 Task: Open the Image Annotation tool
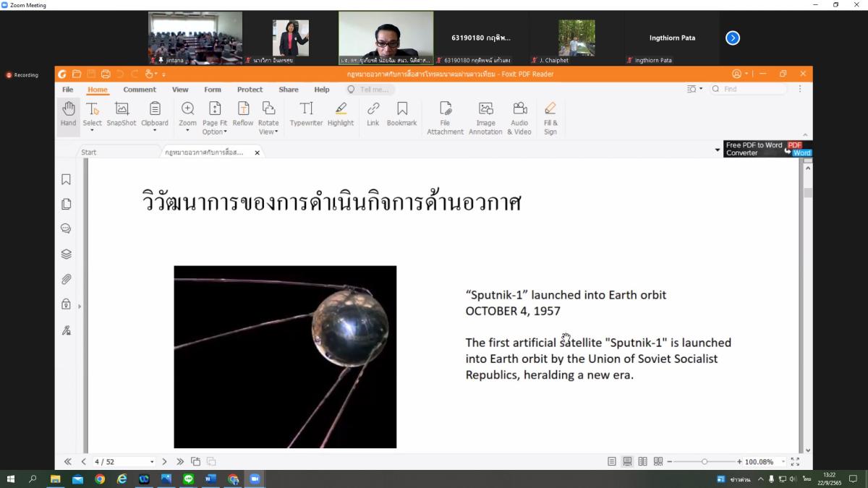(x=485, y=118)
